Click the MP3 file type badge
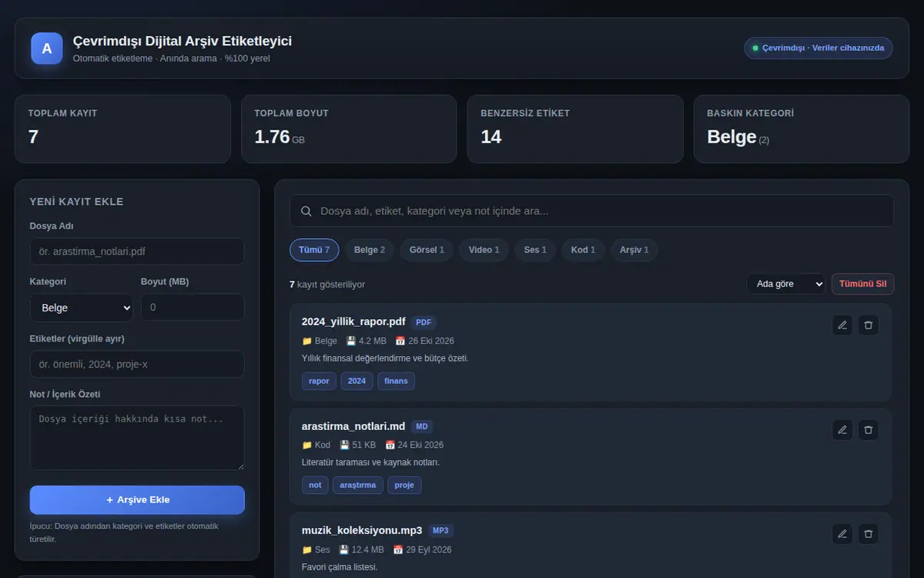Image resolution: width=924 pixels, height=578 pixels. (440, 530)
